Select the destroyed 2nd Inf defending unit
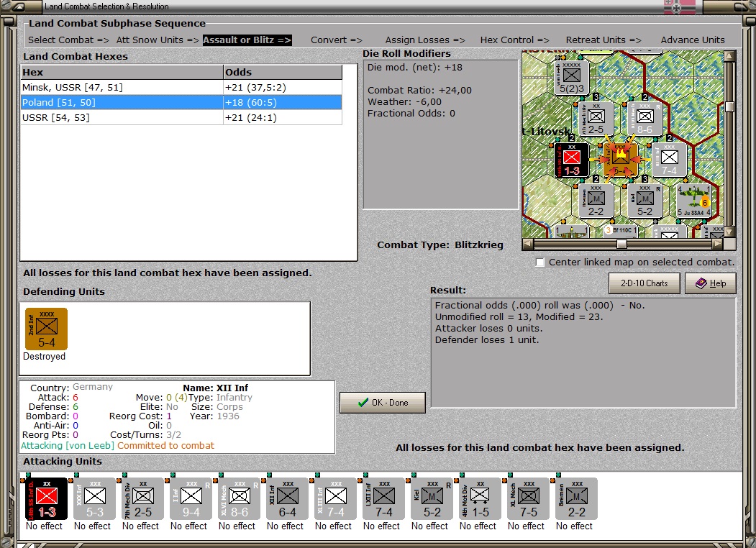756x548 pixels. (x=46, y=329)
